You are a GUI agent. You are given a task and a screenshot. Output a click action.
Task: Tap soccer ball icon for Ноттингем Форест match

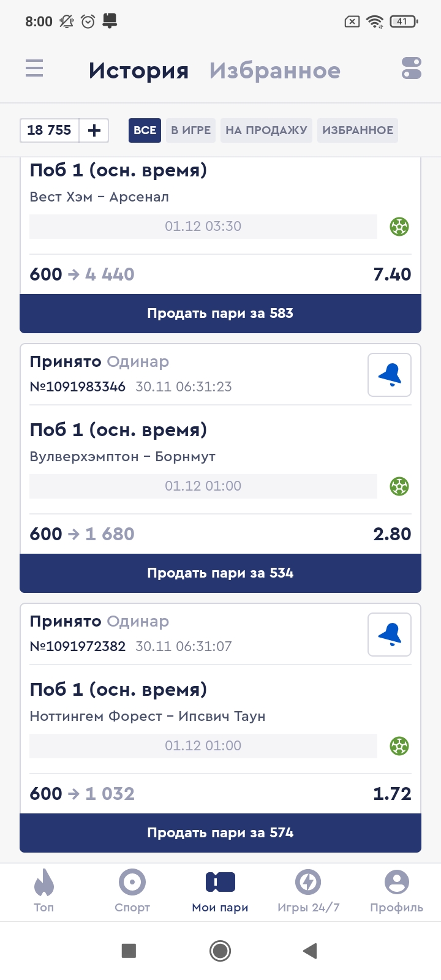pos(399,746)
